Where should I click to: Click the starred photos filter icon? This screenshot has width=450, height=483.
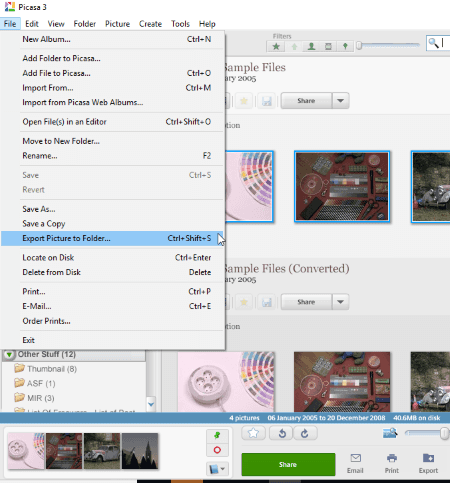(276, 46)
